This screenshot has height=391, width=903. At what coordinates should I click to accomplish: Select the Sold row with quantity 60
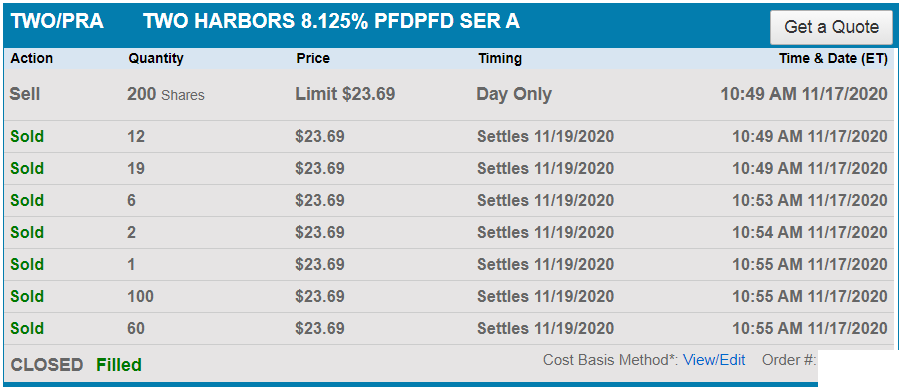click(x=449, y=328)
